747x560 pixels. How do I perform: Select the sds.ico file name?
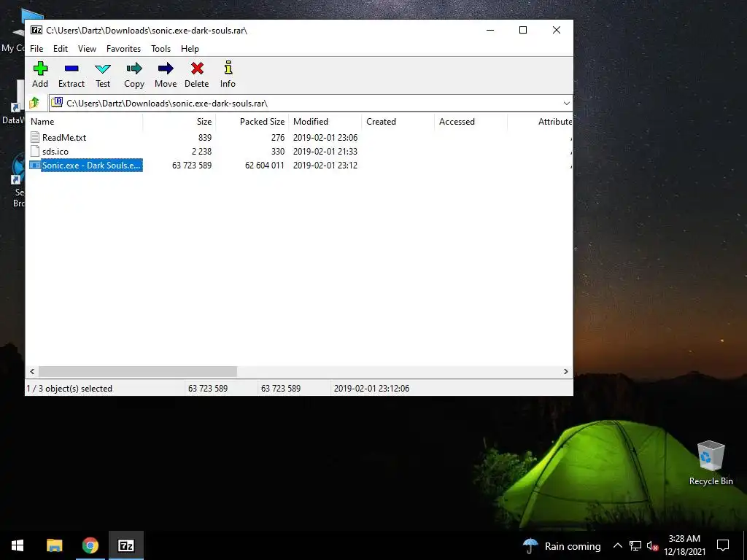(55, 152)
